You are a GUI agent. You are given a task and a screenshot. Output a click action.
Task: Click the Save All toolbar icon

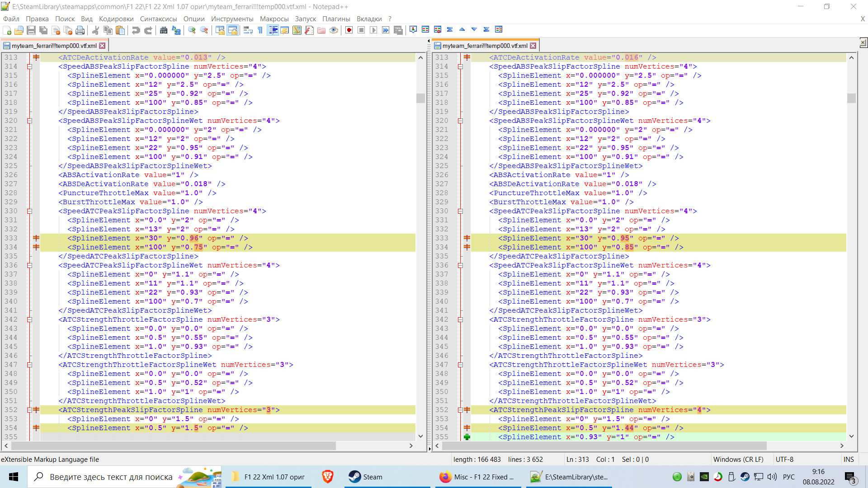pyautogui.click(x=43, y=30)
